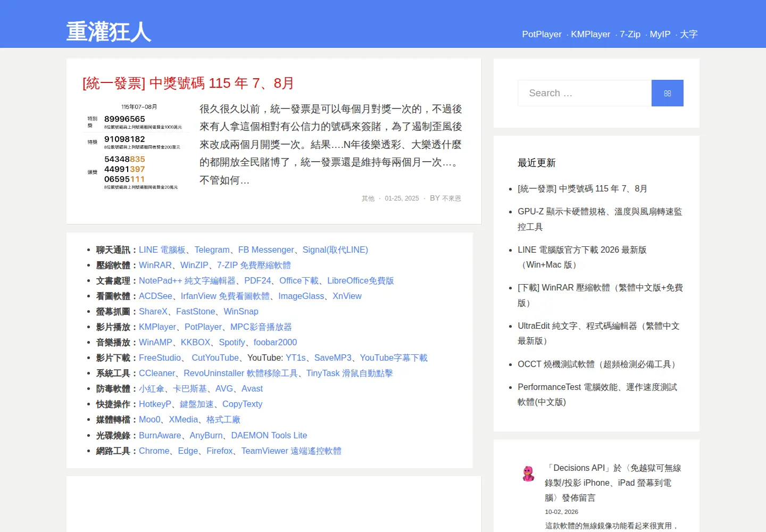Open the MPC影音播放器 link

tap(261, 327)
